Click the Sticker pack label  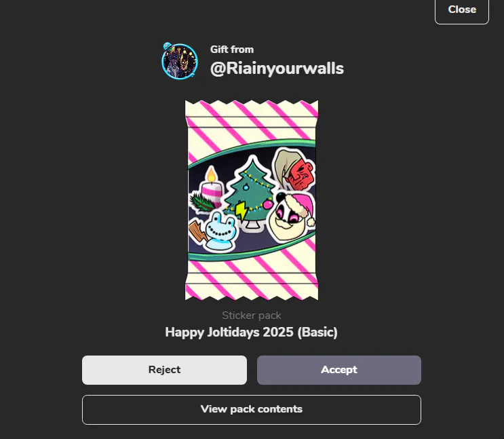(252, 316)
